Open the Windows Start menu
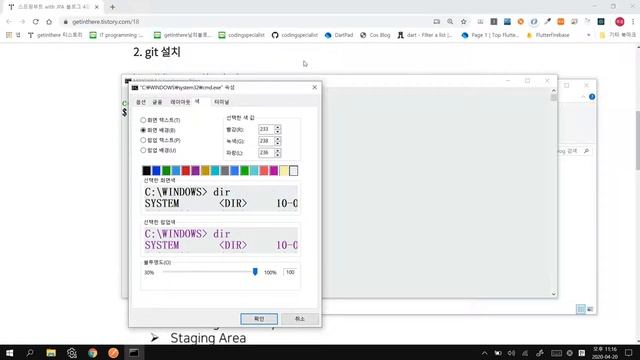640x360 pixels. [9, 353]
